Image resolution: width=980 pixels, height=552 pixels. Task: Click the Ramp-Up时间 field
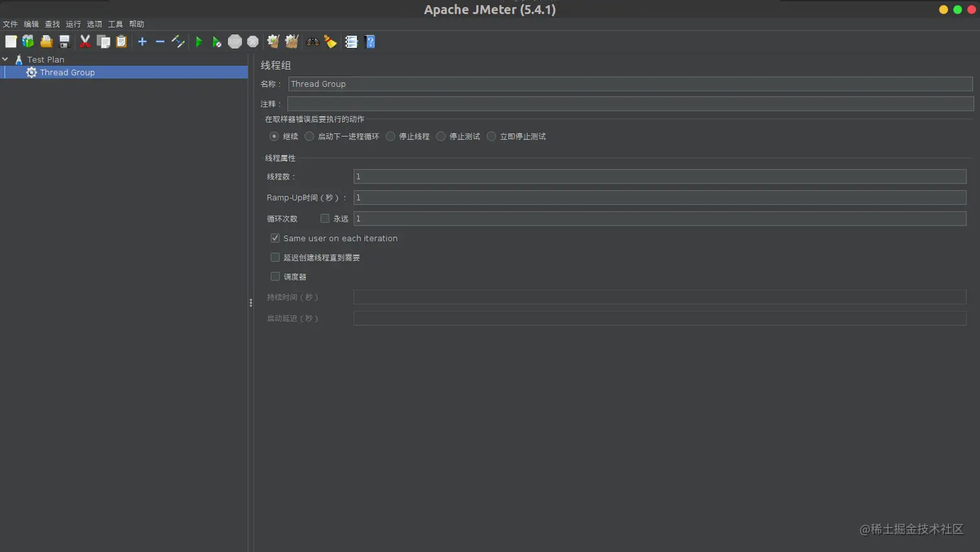[660, 197]
